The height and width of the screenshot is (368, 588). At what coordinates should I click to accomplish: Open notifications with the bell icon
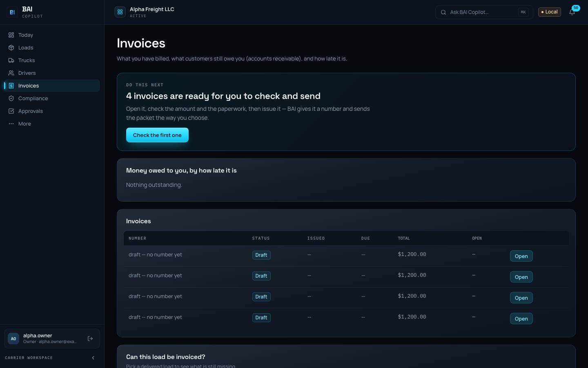tap(572, 12)
